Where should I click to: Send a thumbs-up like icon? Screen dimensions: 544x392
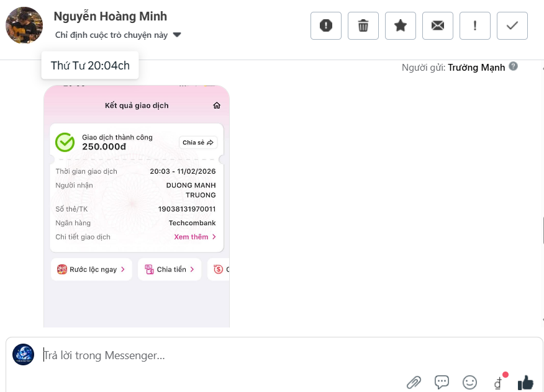(x=525, y=382)
